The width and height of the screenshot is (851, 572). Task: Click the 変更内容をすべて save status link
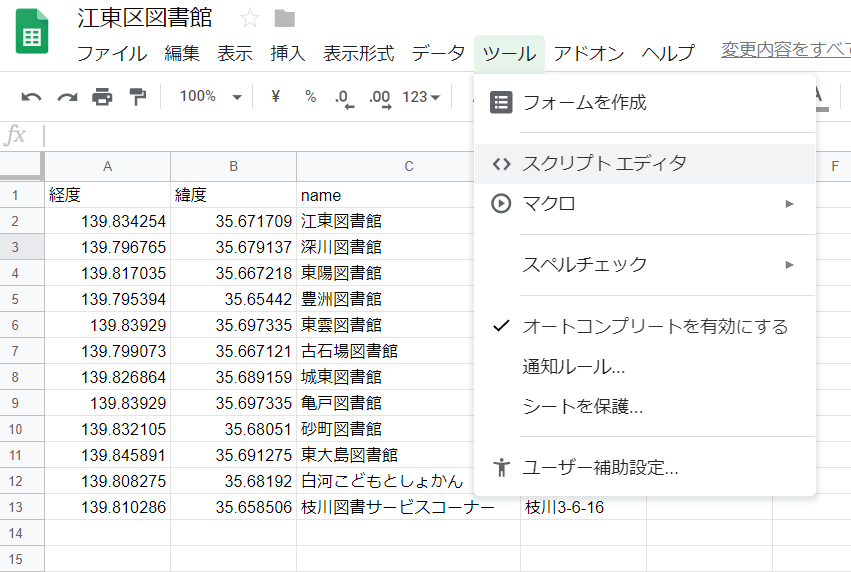[785, 49]
